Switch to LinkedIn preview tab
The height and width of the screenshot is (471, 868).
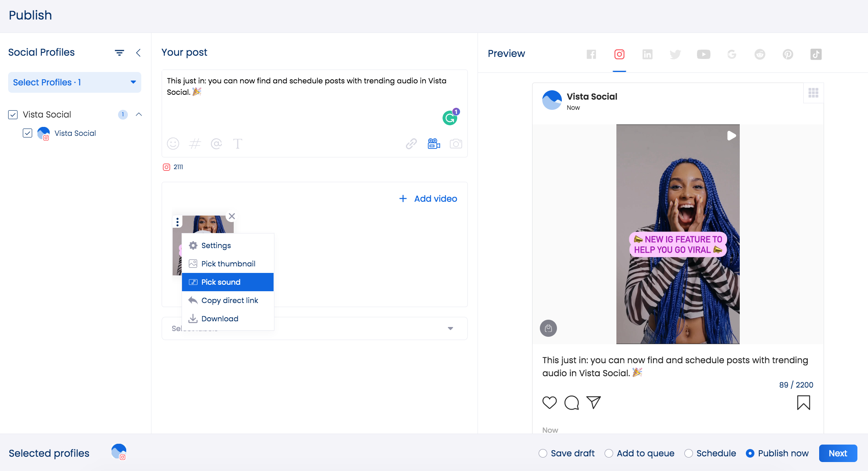[647, 53]
